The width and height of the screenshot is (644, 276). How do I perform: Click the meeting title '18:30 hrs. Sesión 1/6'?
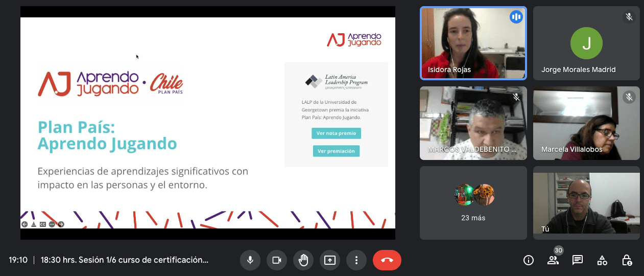125,260
